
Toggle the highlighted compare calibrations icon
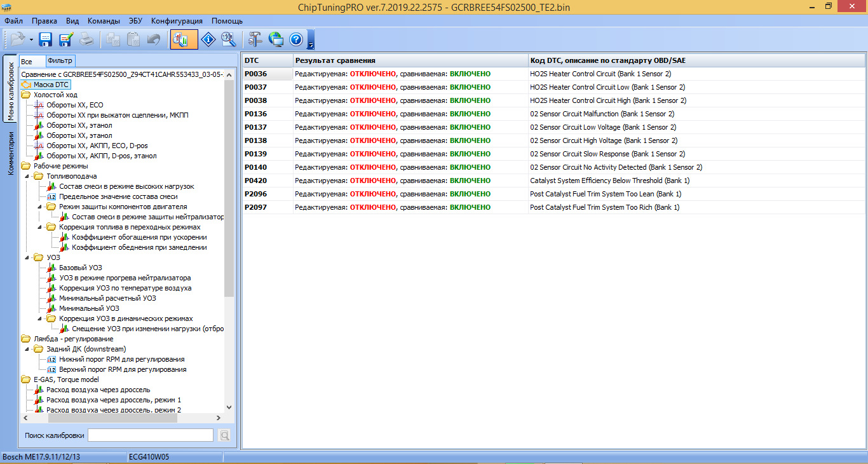(184, 39)
